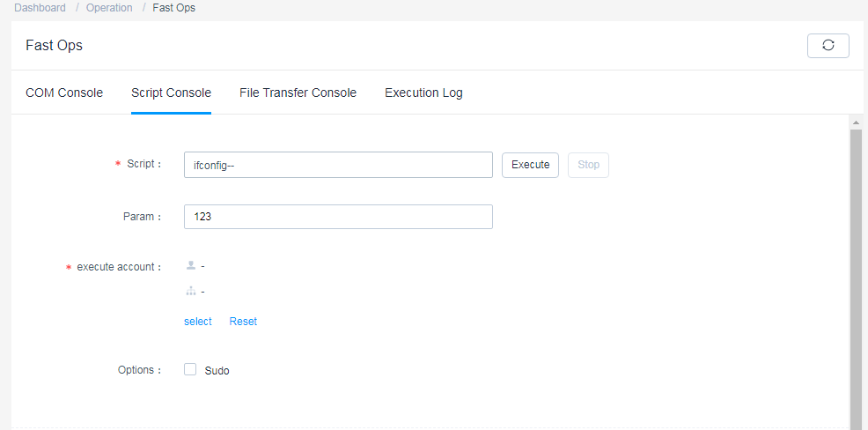This screenshot has height=430, width=868.
Task: Click the vertical scrollbar track
Action: tap(856, 277)
